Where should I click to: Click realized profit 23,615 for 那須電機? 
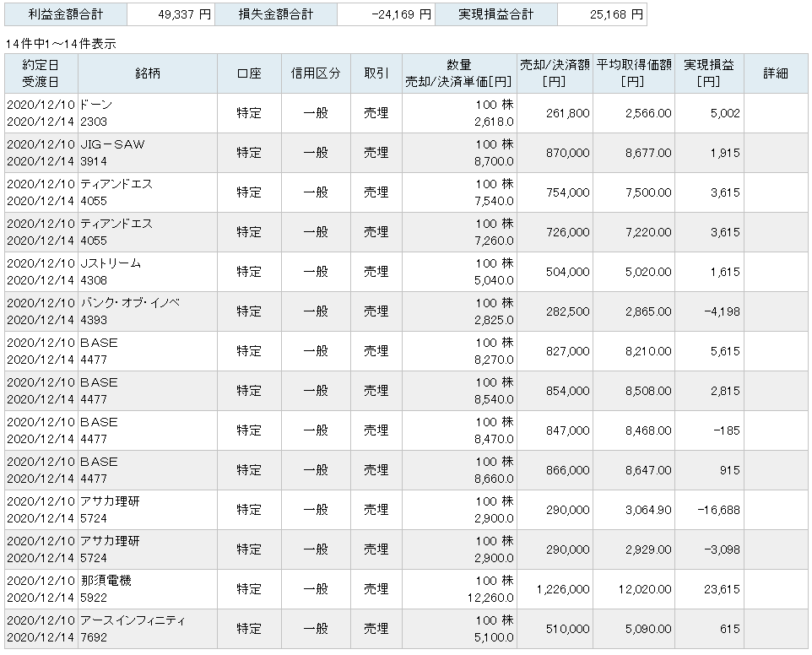tap(710, 589)
